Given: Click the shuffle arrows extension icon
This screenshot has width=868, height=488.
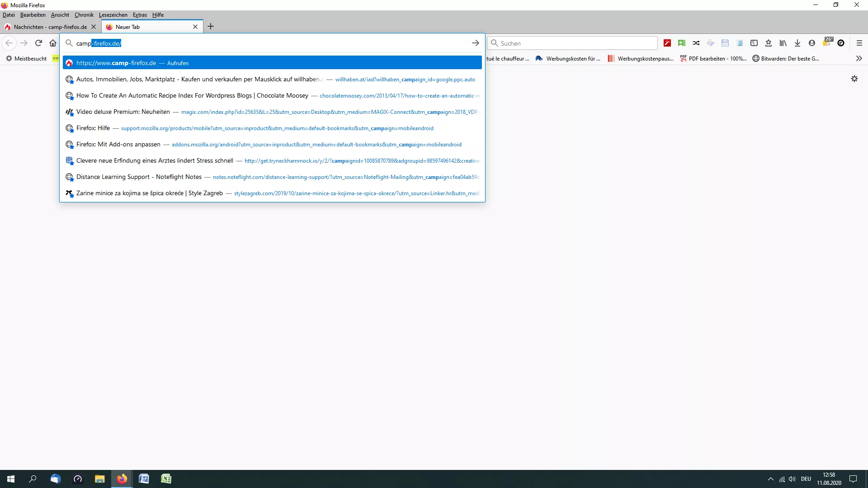Looking at the screenshot, I should [696, 43].
